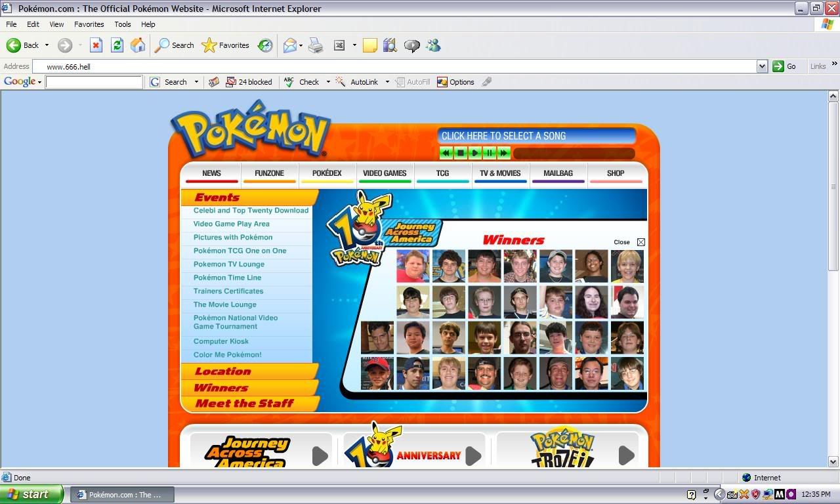Open the Search pane in IE toolbar
Image resolution: width=840 pixels, height=504 pixels.
(x=174, y=45)
